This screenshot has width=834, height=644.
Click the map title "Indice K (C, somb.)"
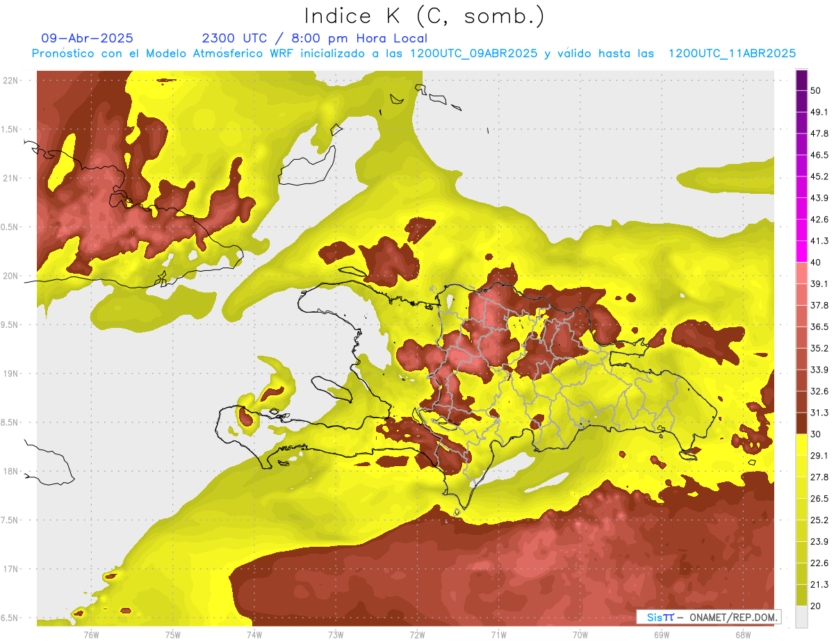(x=425, y=16)
